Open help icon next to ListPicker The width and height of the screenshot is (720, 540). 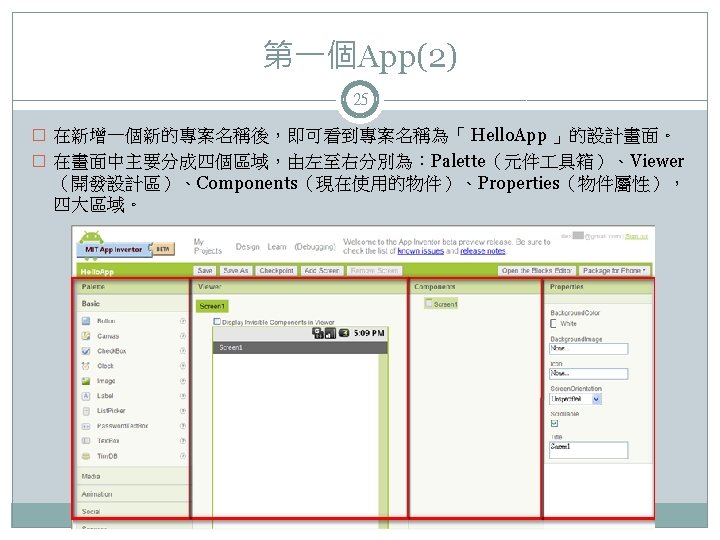click(x=183, y=411)
